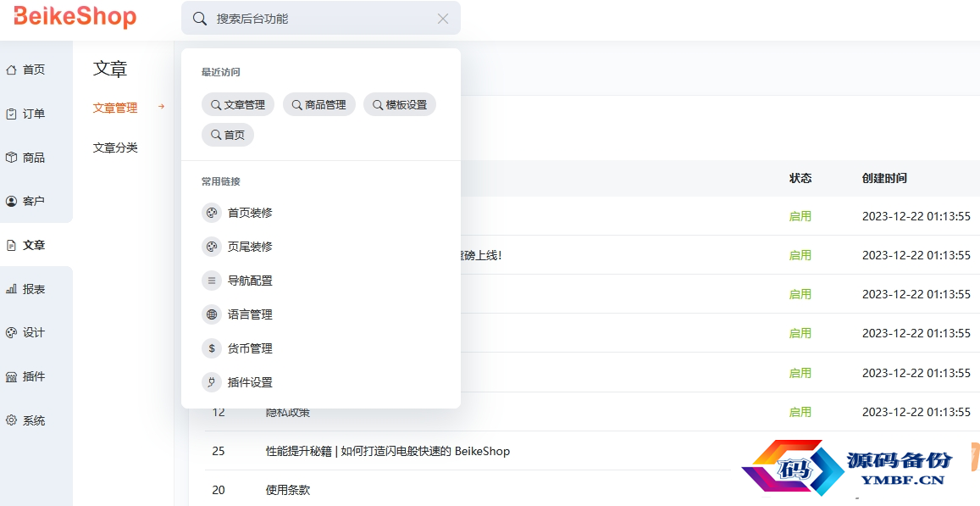Click the store icon beside 插件
This screenshot has width=980, height=506.
point(11,376)
